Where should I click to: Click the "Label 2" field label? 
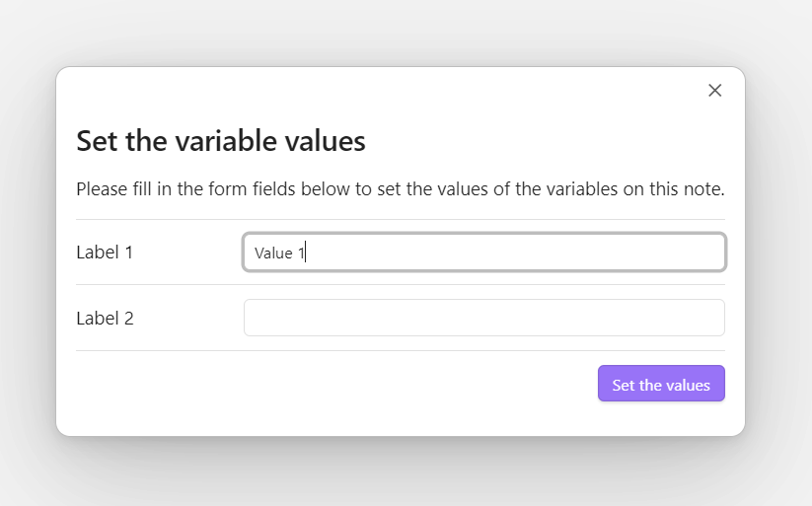pyautogui.click(x=105, y=318)
